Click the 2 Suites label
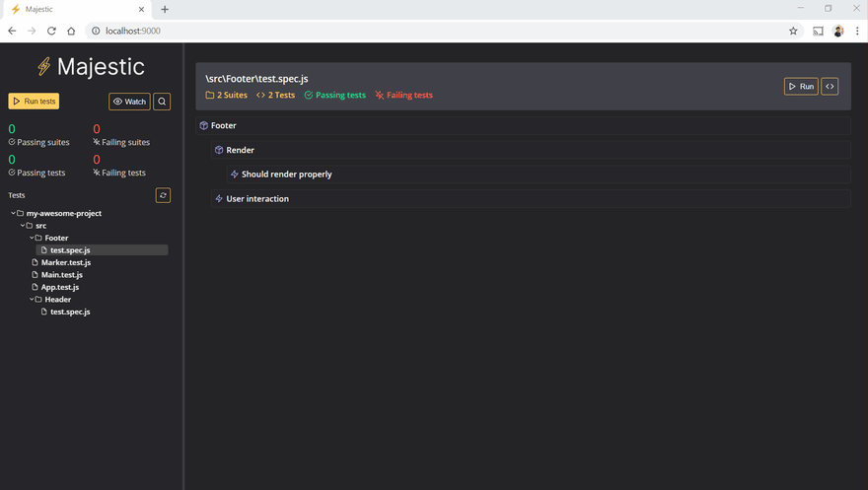 click(x=227, y=95)
